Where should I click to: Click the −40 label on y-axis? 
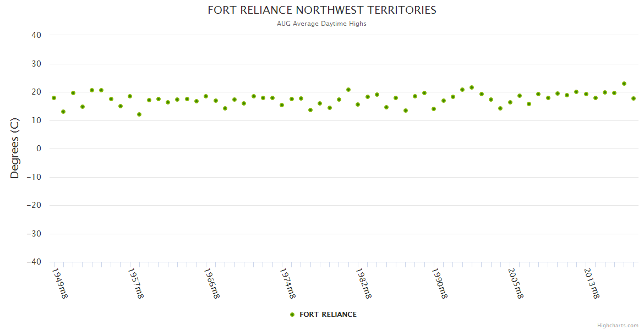coord(34,262)
